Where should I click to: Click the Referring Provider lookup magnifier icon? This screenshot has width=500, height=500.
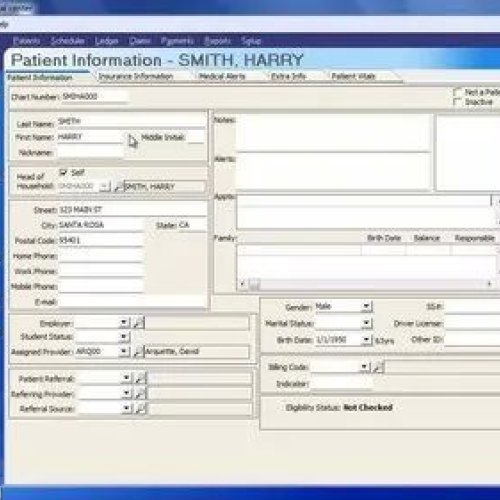141,394
